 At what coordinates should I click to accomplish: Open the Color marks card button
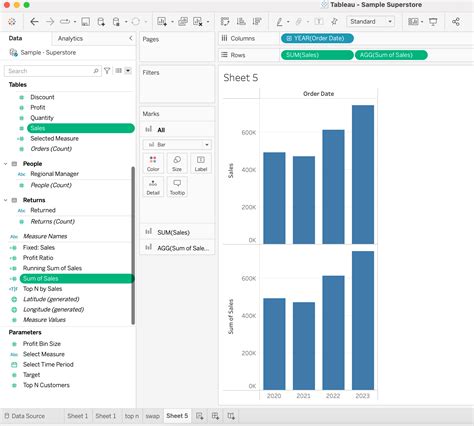pos(153,163)
